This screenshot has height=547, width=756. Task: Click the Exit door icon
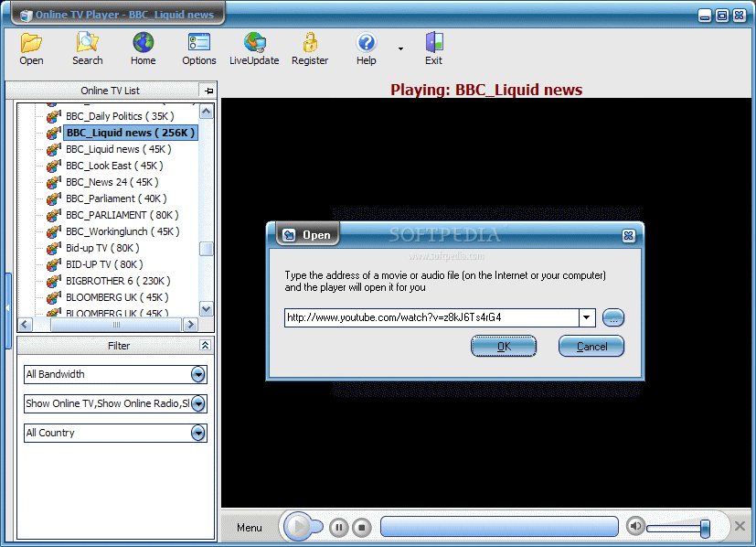pyautogui.click(x=433, y=48)
